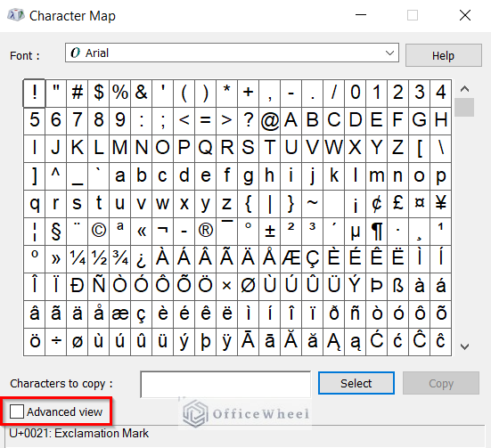Select the hash # character
The width and height of the screenshot is (491, 448).
point(78,94)
